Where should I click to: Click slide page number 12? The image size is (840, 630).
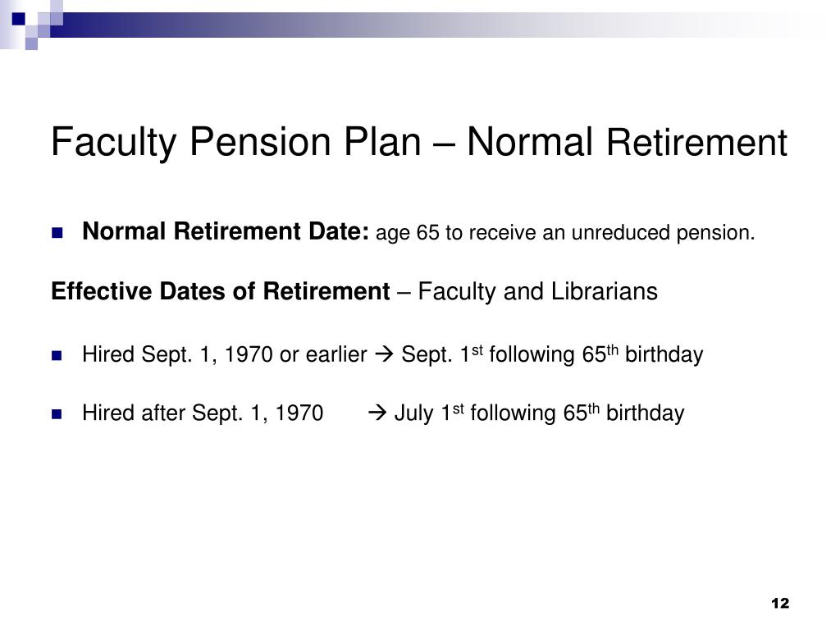[780, 603]
